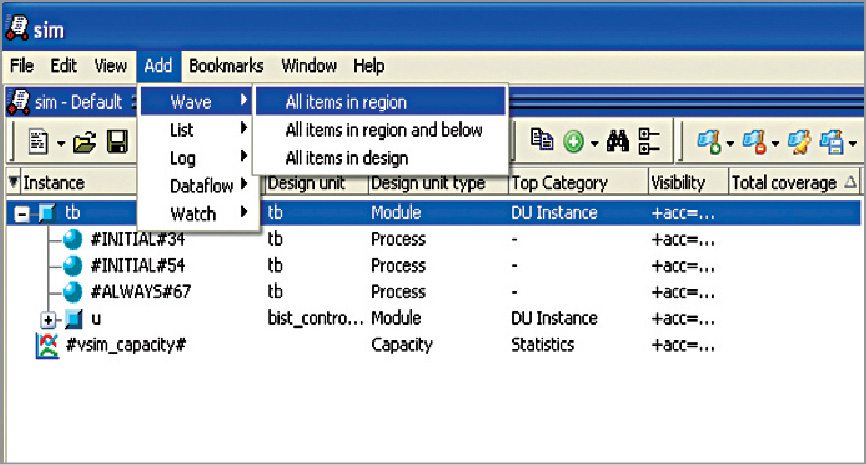Open dropdown arrow next to green Add icon

pos(594,144)
